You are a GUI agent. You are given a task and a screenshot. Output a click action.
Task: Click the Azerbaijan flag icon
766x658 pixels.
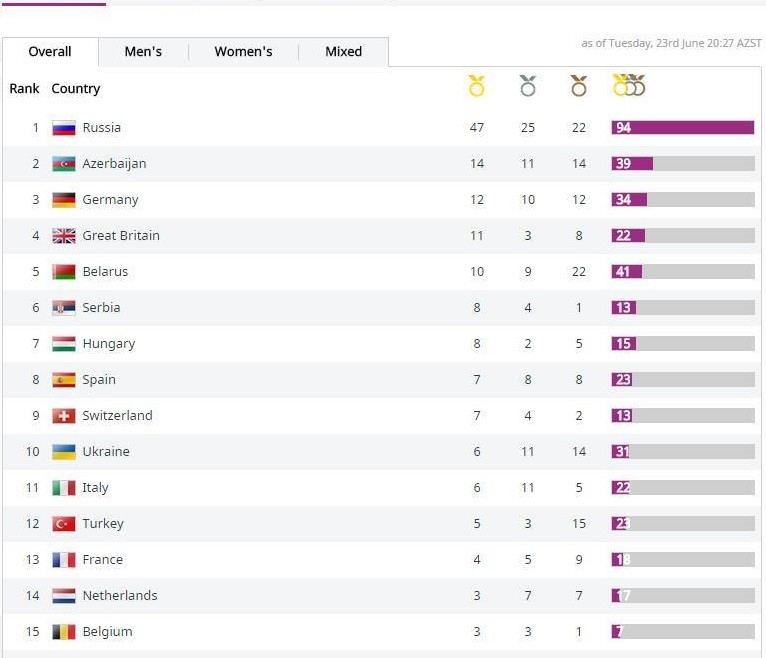64,164
